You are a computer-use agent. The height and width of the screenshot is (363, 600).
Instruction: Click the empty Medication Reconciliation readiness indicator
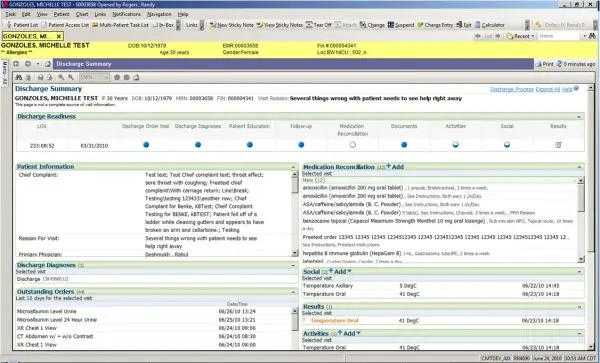352,145
